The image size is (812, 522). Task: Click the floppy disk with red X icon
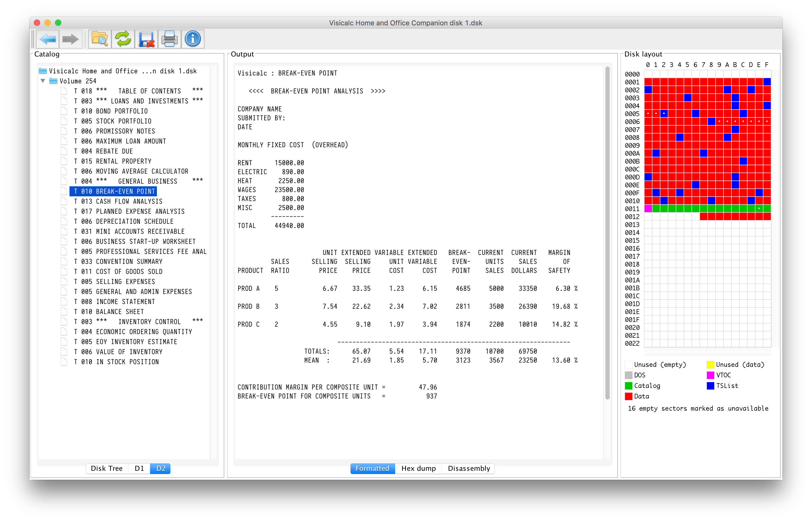pos(146,39)
